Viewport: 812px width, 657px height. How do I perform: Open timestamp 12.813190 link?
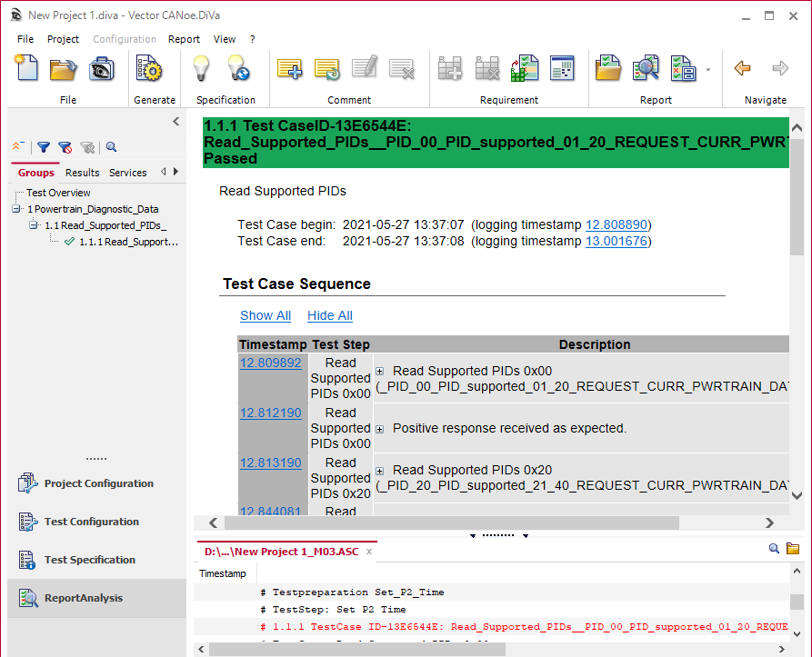pos(271,463)
